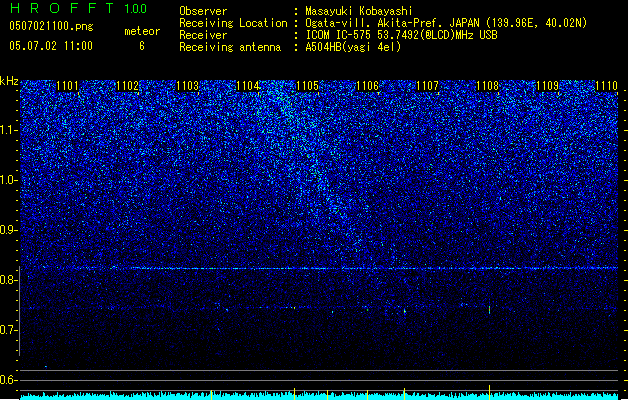Screen dimensions: 629x400
Task: Click the ICOM IC-575 receiver text
Action: (x=401, y=35)
